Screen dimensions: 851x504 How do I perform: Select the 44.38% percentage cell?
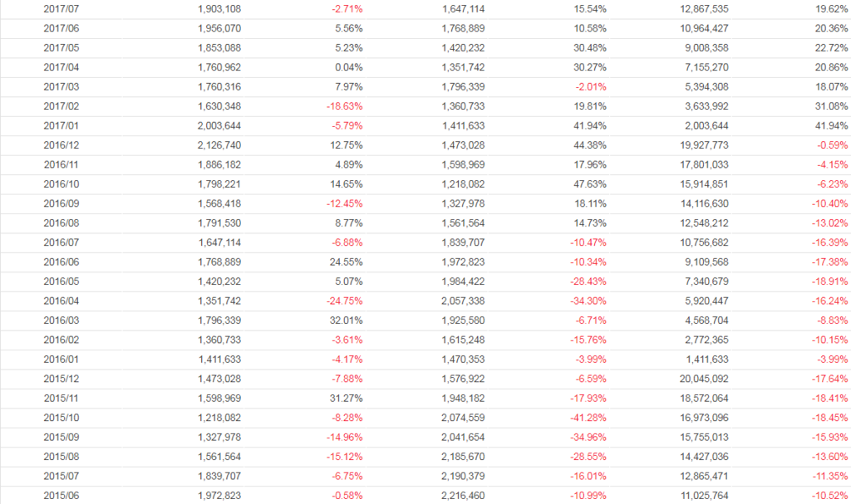(x=590, y=144)
